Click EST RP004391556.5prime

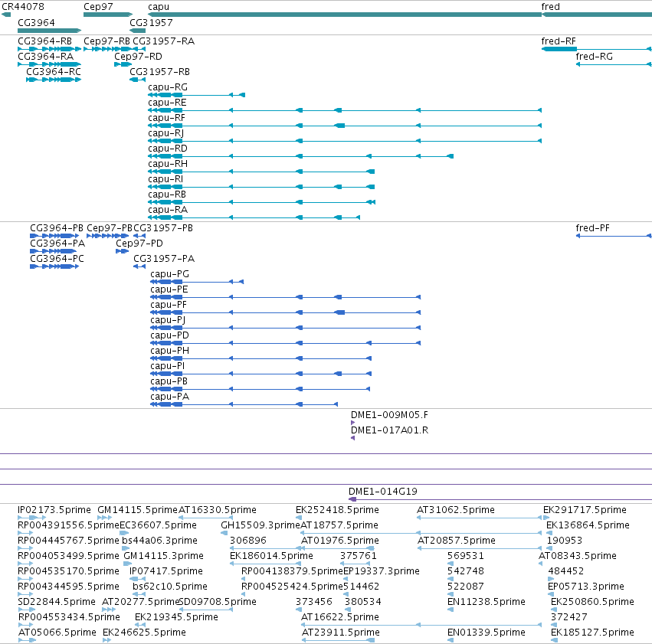25,533
